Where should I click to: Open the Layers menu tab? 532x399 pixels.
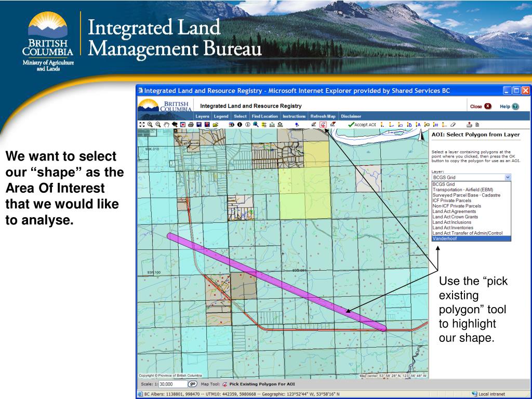202,116
